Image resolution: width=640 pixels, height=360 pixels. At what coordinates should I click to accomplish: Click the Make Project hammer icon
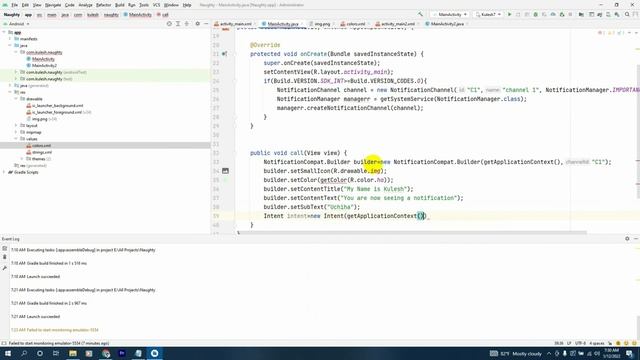pos(420,14)
